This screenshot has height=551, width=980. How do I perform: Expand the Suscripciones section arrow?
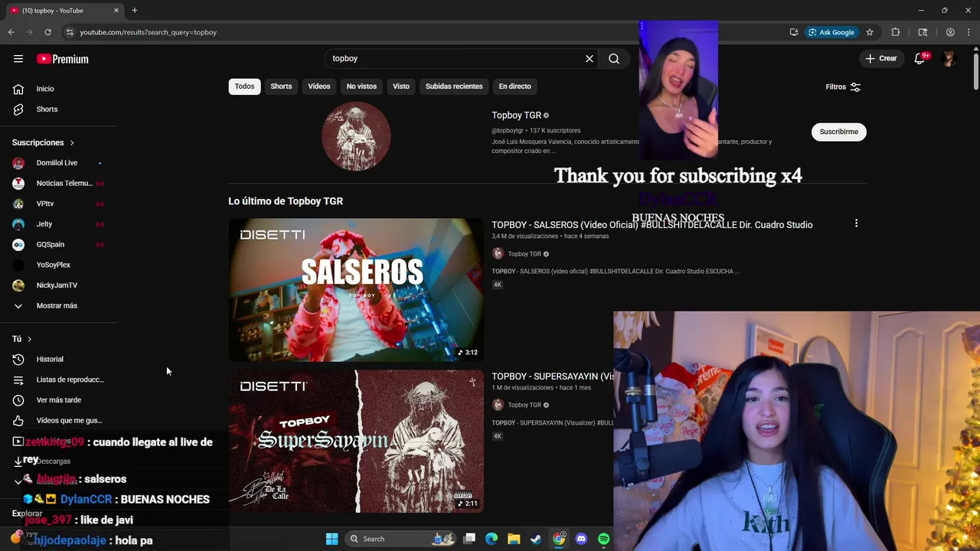click(72, 143)
